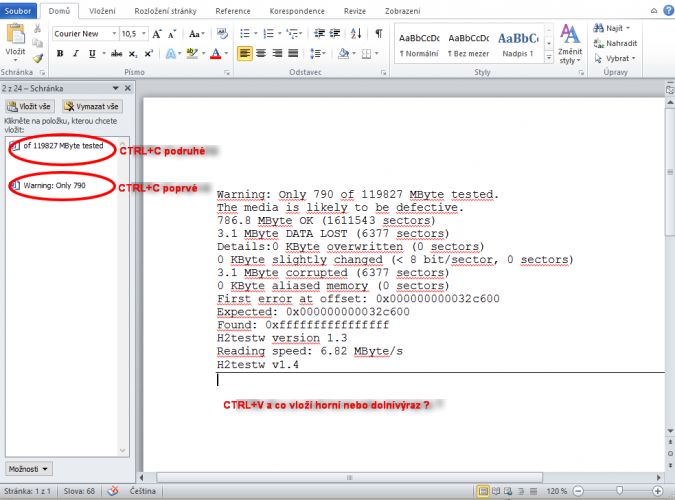This screenshot has width=675, height=500.
Task: Click the Multilevel list icon
Action: tap(292, 34)
